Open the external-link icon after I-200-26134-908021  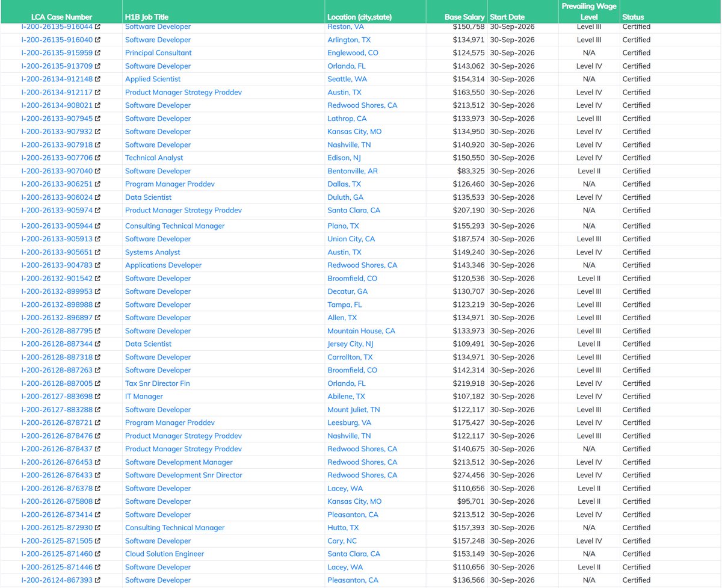97,105
